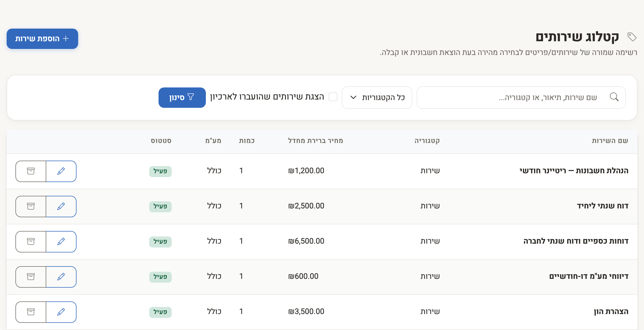Click the מע"מ column header
The width and height of the screenshot is (644, 330).
coord(213,141)
